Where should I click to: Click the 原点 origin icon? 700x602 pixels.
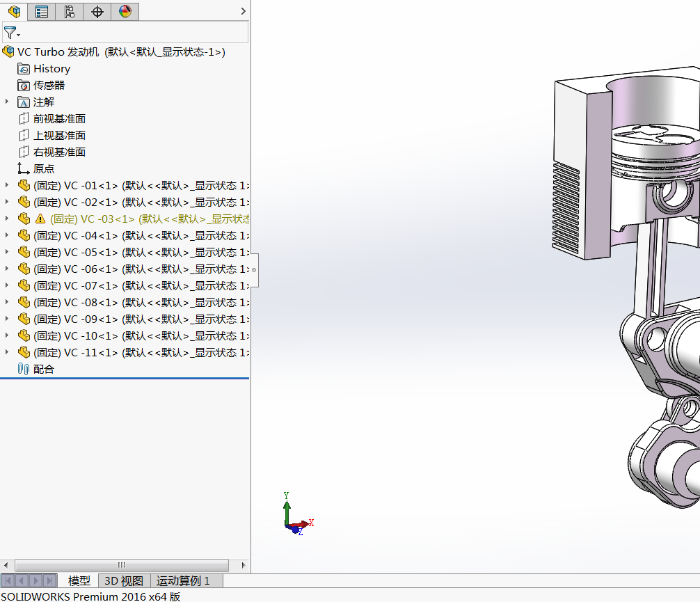(23, 169)
